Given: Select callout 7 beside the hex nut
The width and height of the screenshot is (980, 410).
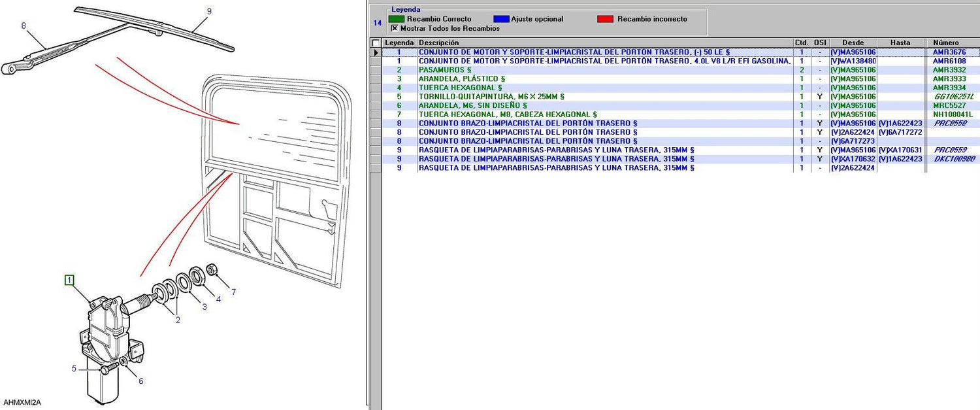Looking at the screenshot, I should (233, 292).
